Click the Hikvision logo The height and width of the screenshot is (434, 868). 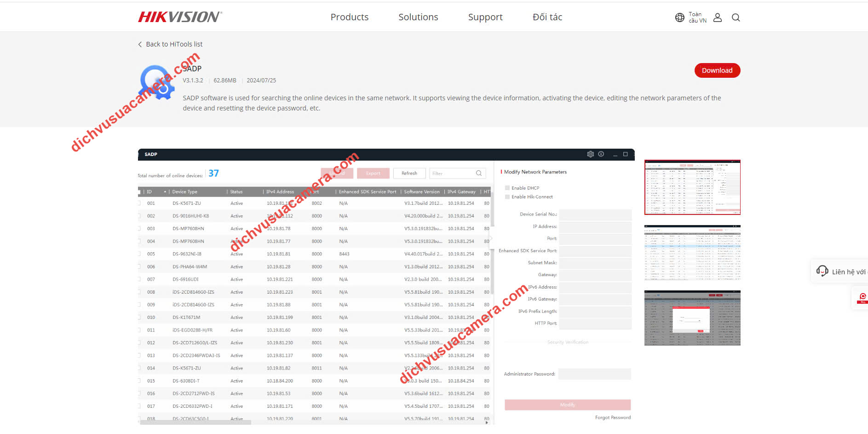click(x=180, y=17)
